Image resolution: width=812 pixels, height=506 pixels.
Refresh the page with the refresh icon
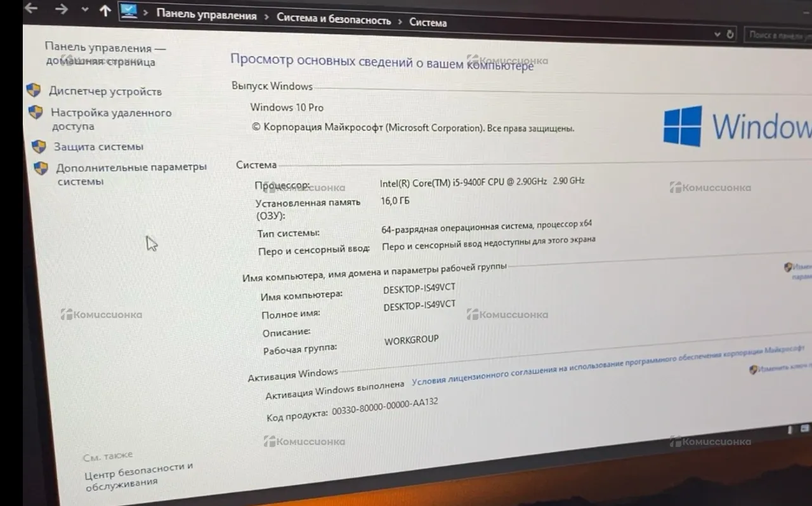(731, 34)
